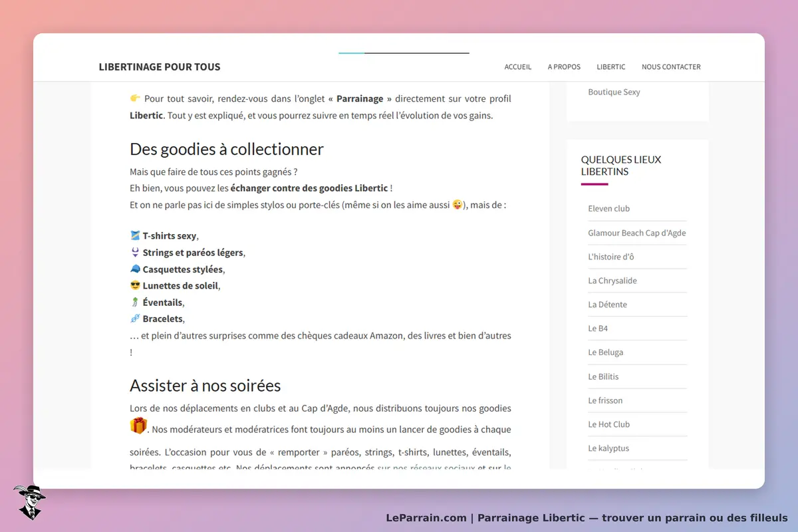Click the emoji beside Bracelets
The height and width of the screenshot is (532, 798).
[x=135, y=319]
